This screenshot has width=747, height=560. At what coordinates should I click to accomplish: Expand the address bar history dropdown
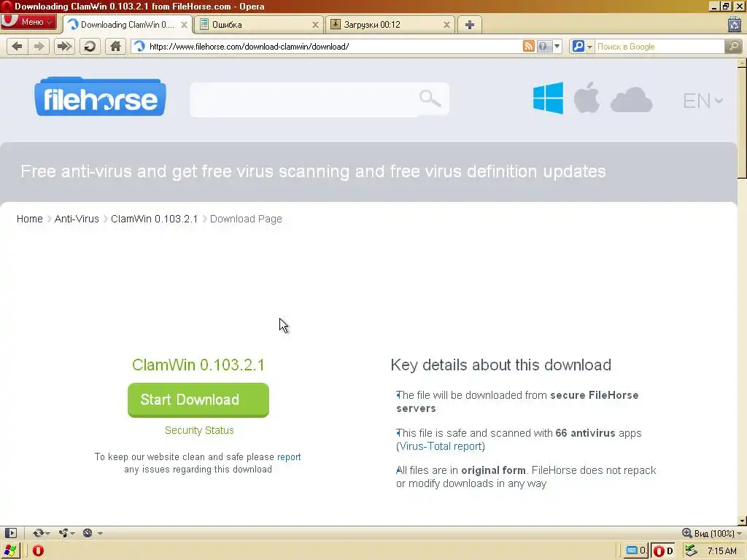(x=557, y=46)
